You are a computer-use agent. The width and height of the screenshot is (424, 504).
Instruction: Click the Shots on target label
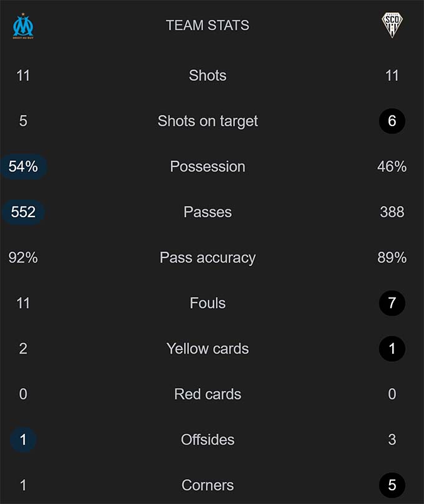(x=208, y=121)
